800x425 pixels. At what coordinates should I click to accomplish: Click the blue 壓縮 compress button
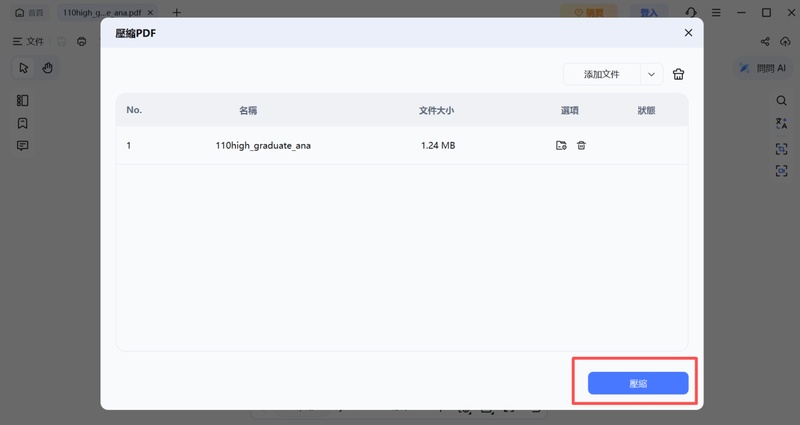click(638, 383)
